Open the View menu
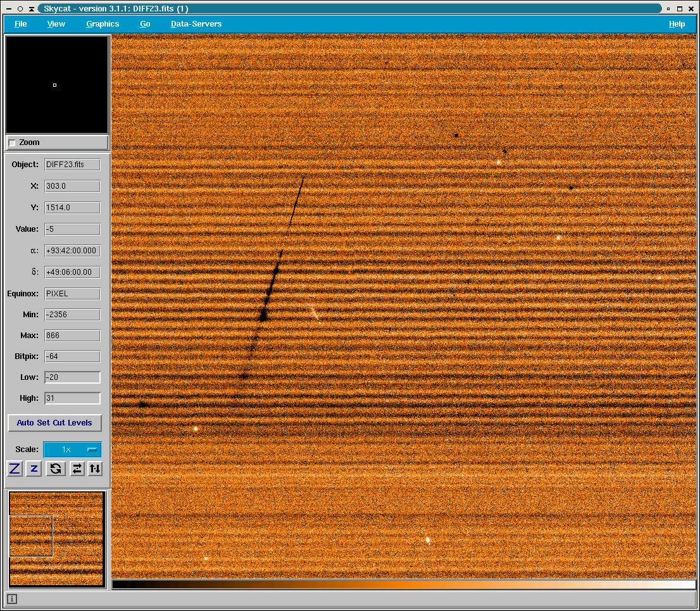 56,24
